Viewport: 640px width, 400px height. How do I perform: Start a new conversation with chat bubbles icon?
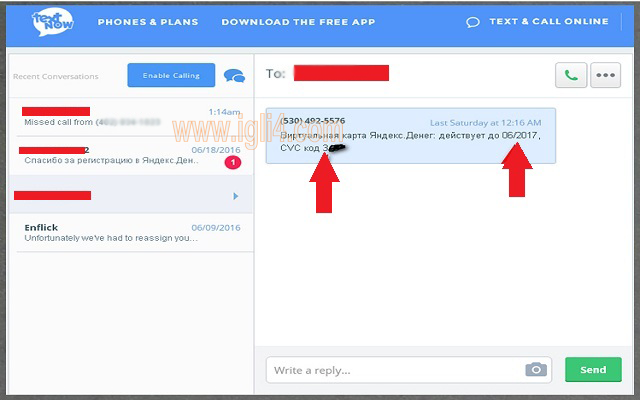(234, 76)
